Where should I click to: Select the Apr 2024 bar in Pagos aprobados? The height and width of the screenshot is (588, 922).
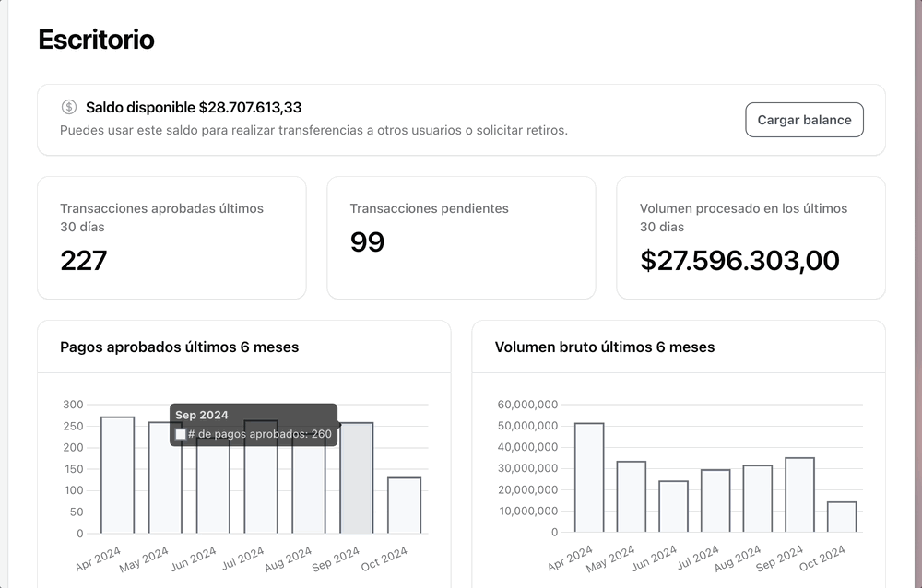pos(117,479)
